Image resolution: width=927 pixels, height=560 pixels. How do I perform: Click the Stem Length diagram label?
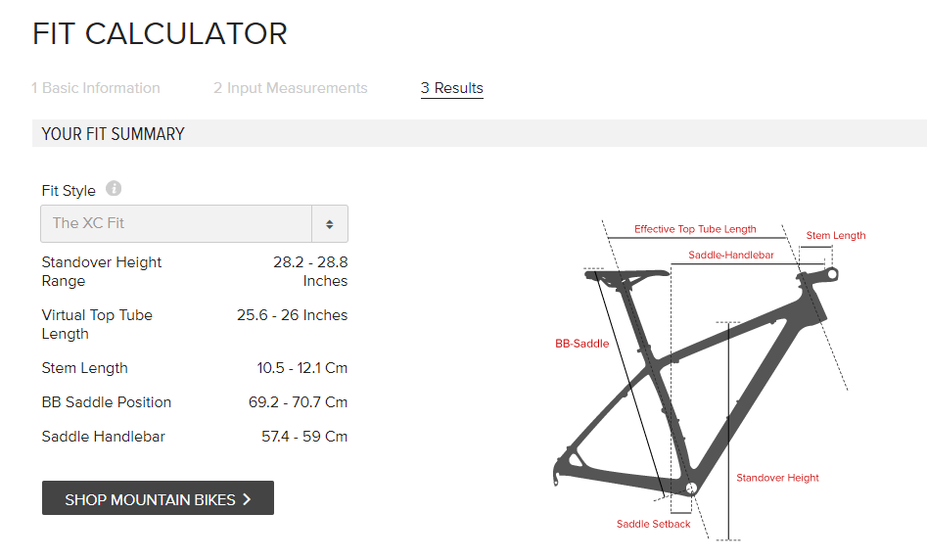click(x=835, y=235)
